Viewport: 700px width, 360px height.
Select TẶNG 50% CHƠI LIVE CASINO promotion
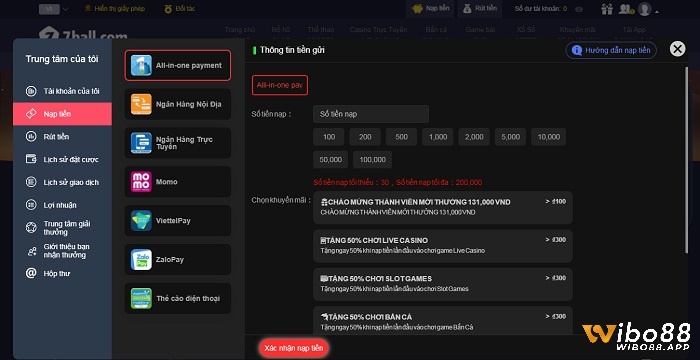[443, 246]
